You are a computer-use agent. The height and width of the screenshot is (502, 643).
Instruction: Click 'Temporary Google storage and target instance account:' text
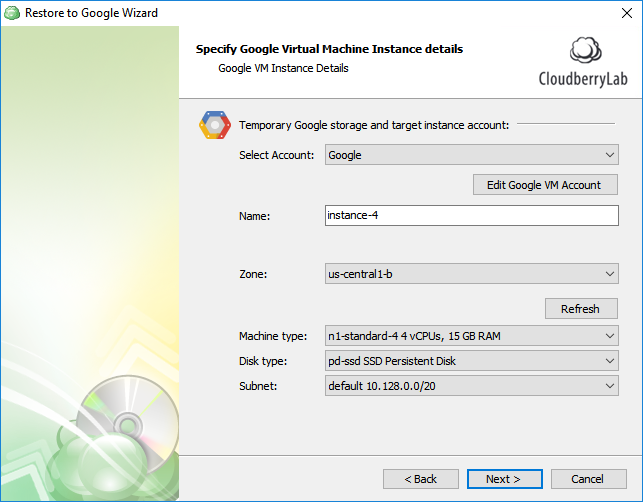(x=374, y=125)
